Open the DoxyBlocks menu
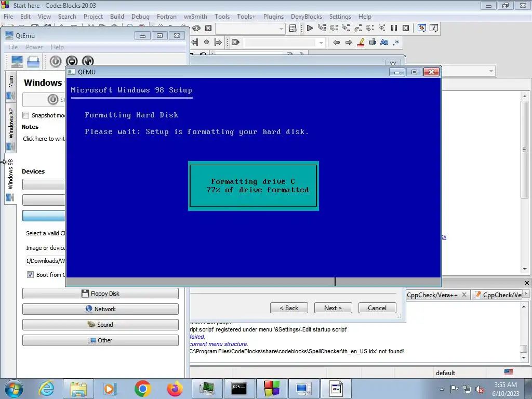Viewport: 532px width, 399px height. coord(307,16)
